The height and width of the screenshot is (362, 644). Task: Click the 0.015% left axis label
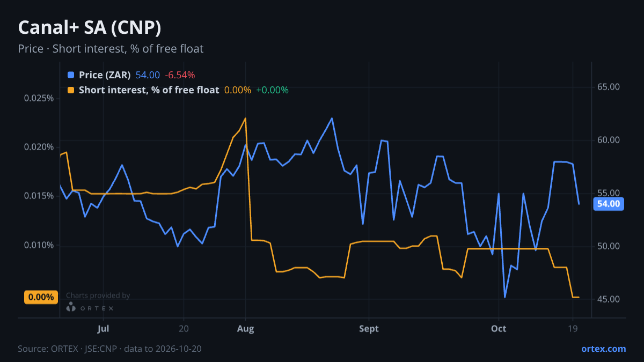39,196
